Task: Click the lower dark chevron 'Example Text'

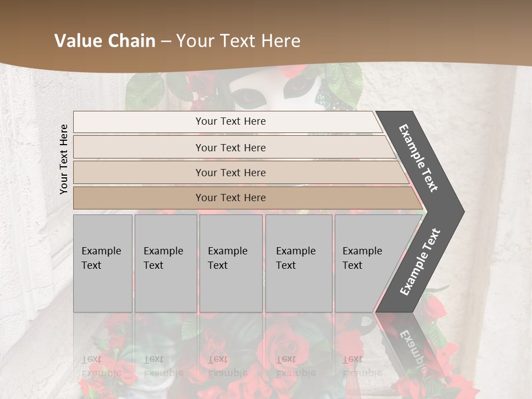Action: (x=420, y=262)
